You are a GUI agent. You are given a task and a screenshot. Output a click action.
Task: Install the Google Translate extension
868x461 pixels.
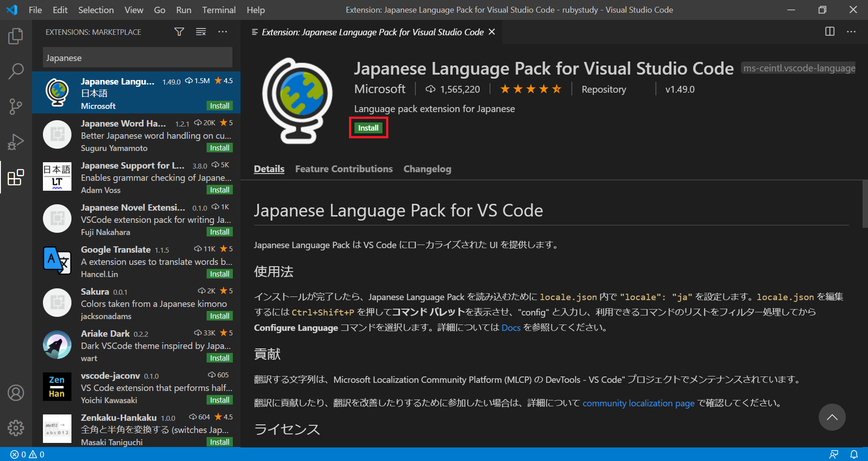click(x=220, y=274)
